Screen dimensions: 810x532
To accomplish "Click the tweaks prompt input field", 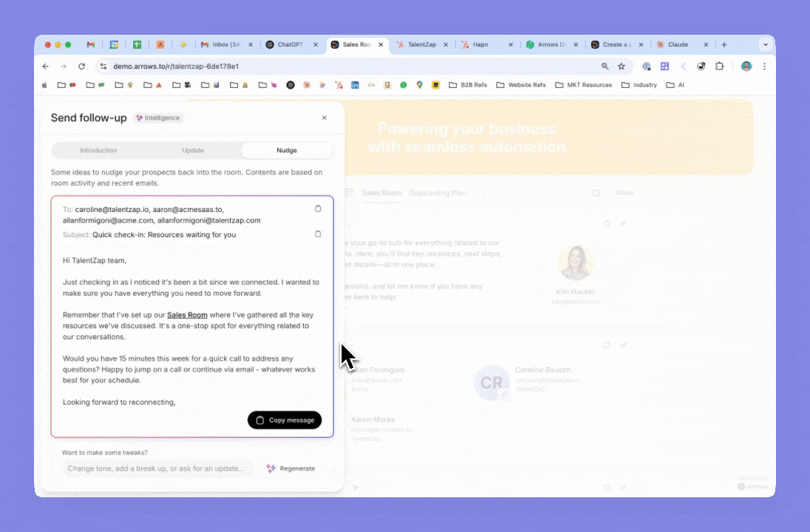I will coord(157,468).
